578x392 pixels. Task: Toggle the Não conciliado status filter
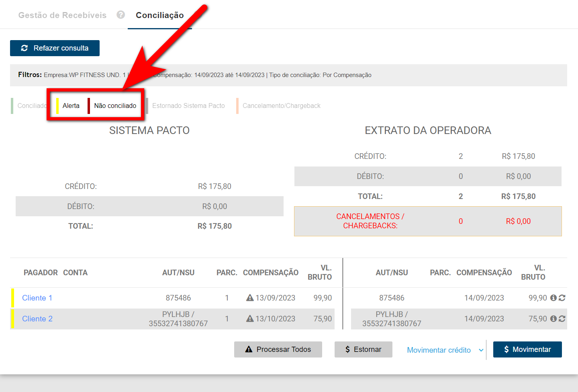[x=115, y=106]
